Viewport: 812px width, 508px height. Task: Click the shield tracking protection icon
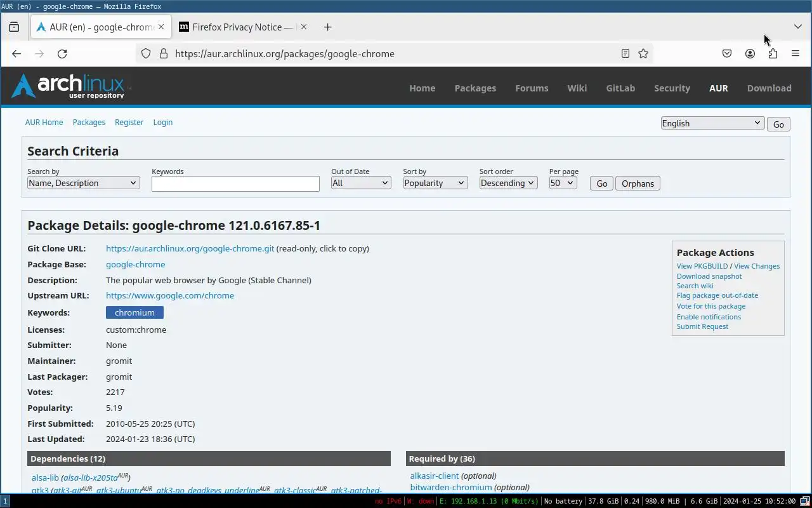[x=146, y=54]
